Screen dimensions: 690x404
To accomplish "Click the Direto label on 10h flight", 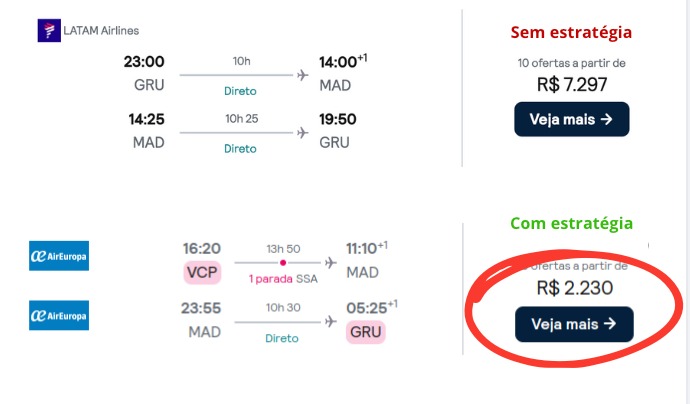I will point(240,91).
